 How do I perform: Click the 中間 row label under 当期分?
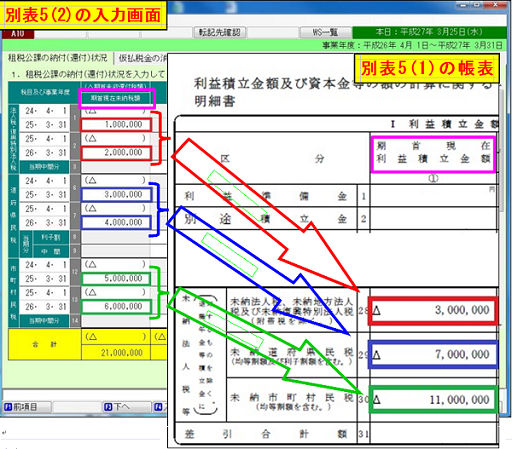click(51, 251)
